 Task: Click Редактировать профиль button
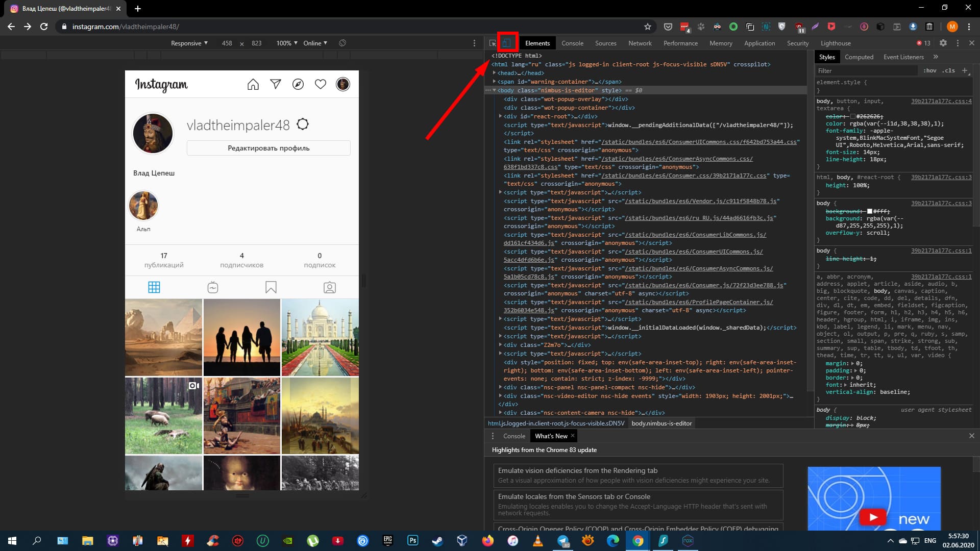[x=268, y=148]
